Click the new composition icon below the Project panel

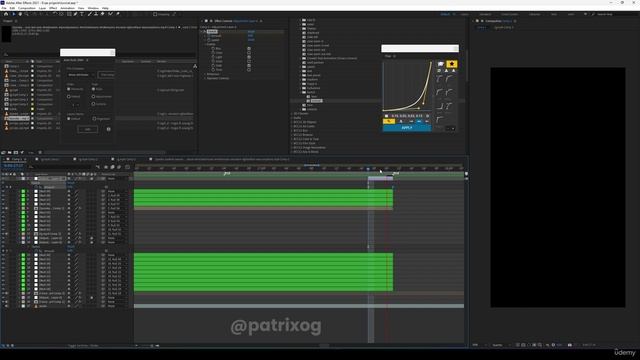tap(16, 152)
